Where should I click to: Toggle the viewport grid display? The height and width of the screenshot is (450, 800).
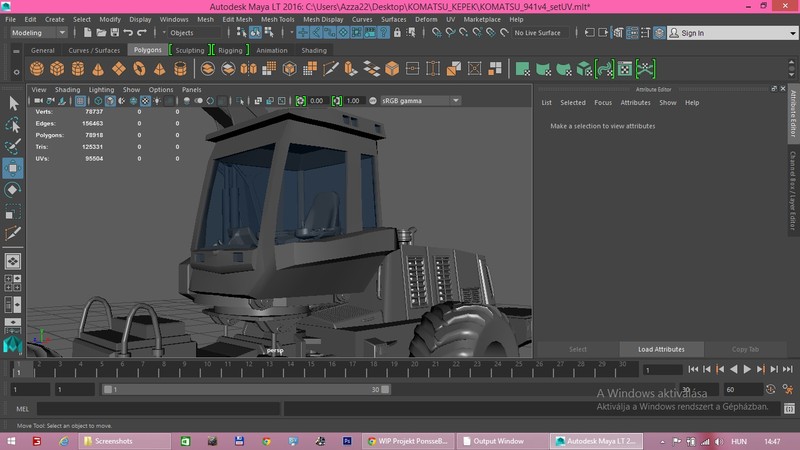80,101
